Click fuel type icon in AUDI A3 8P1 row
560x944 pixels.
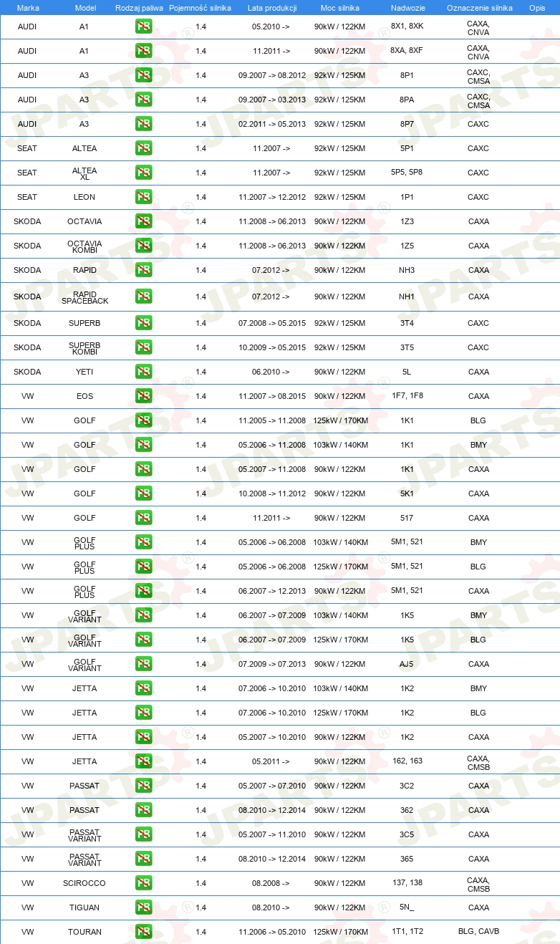[144, 75]
